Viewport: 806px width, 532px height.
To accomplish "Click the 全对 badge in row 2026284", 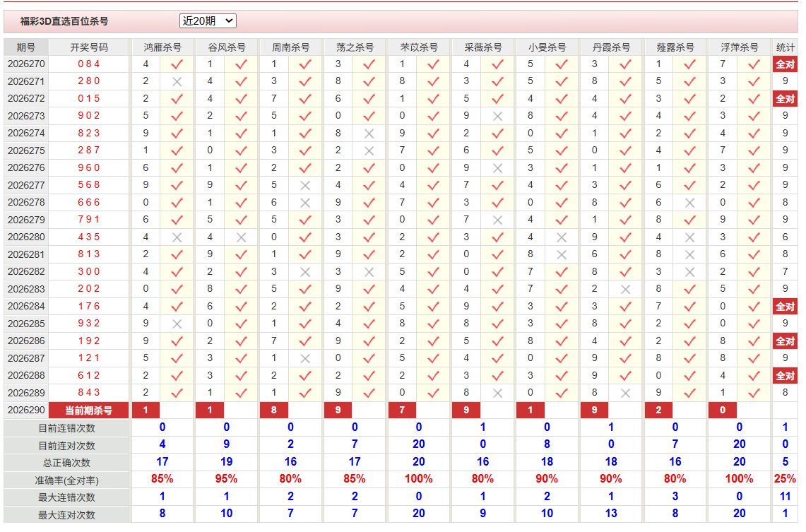I will coord(785,307).
